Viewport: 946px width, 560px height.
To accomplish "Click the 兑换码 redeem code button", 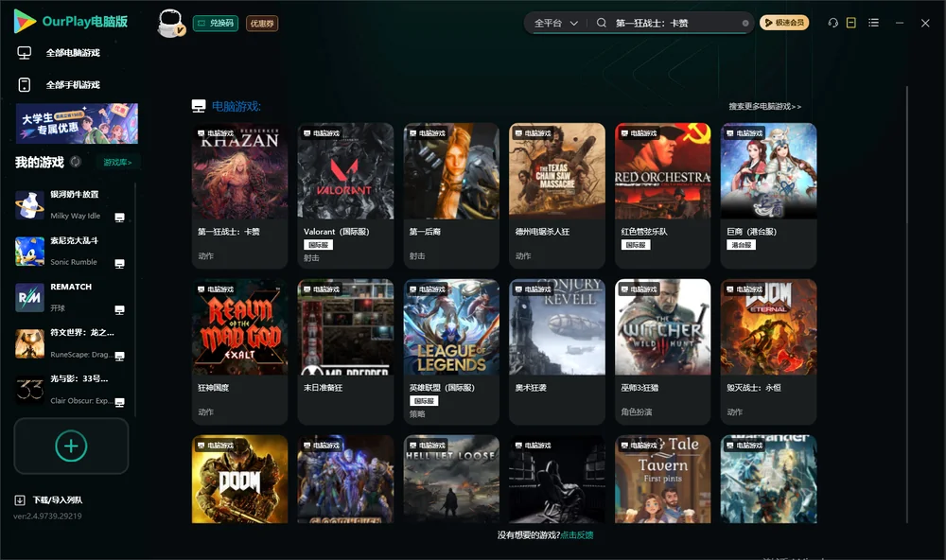I will pos(216,24).
